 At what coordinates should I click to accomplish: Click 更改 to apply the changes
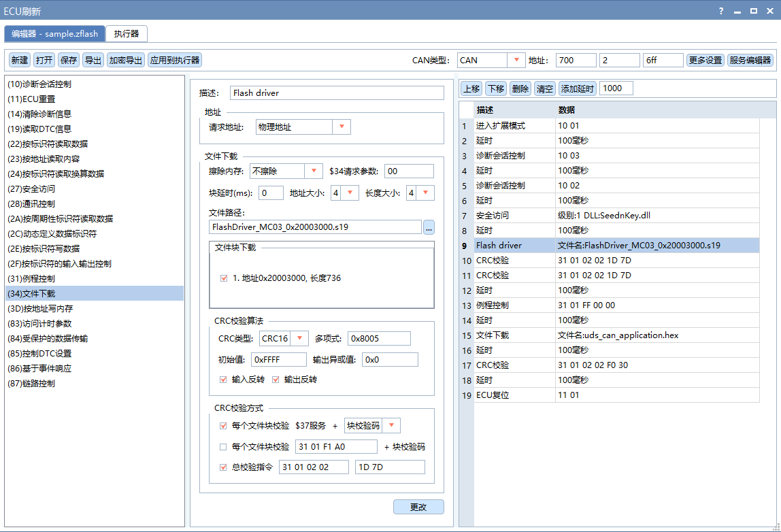(x=418, y=507)
